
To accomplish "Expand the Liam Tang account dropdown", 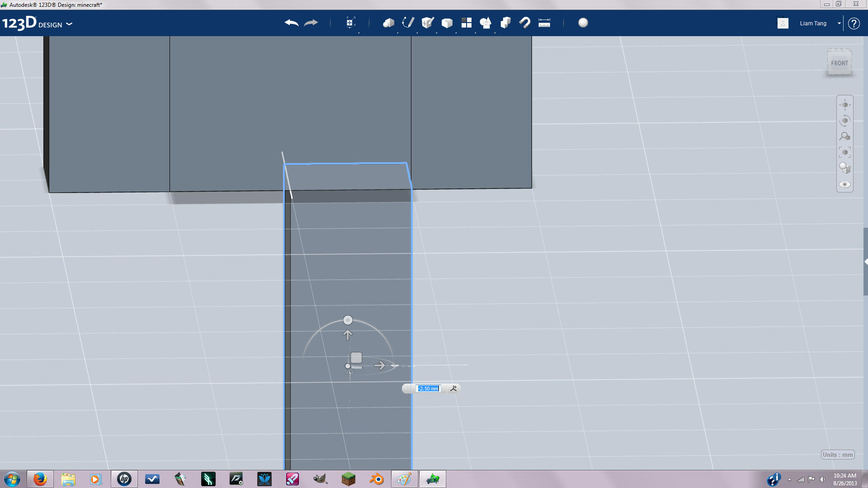I will (x=839, y=23).
